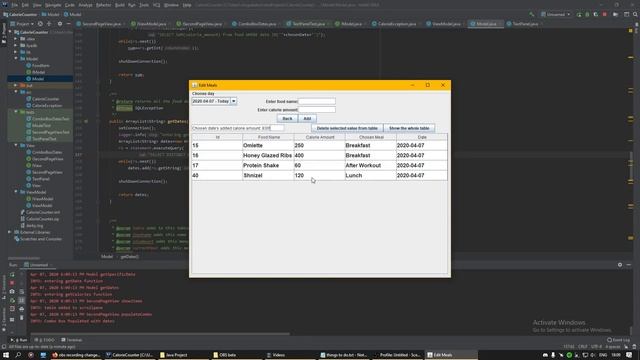640x360 pixels.
Task: Expand External Libraries in project tree
Action: (10, 232)
